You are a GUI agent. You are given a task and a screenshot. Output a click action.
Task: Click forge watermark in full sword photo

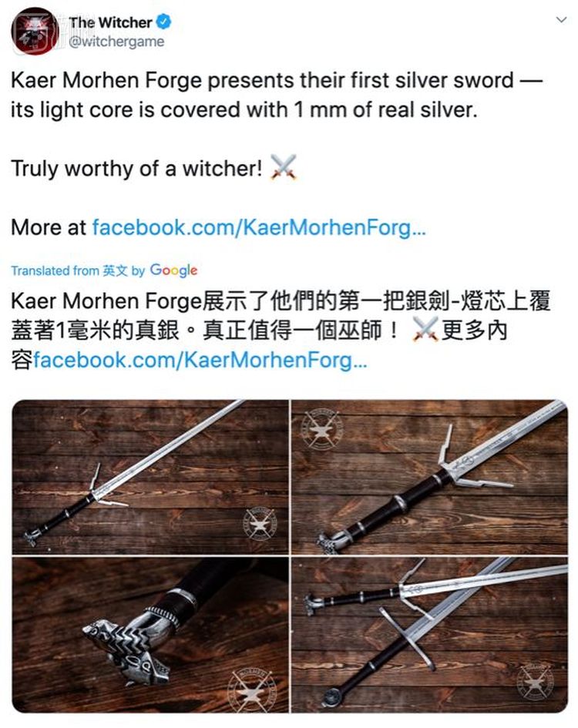pyautogui.click(x=260, y=524)
